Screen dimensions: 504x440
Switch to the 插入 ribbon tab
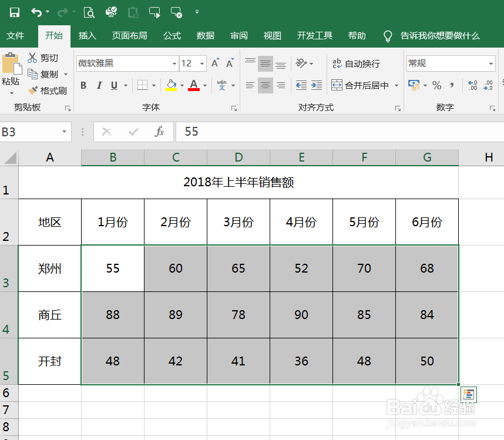[x=87, y=35]
